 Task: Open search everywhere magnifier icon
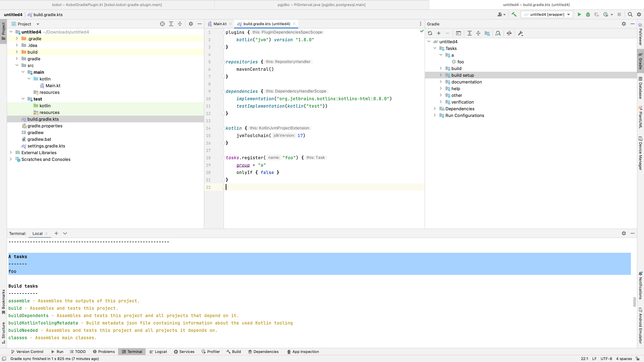630,14
